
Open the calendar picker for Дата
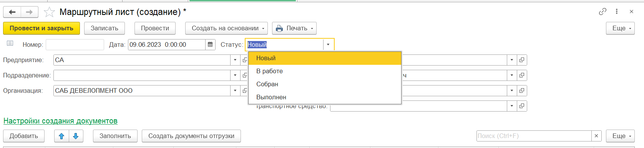[x=210, y=44]
